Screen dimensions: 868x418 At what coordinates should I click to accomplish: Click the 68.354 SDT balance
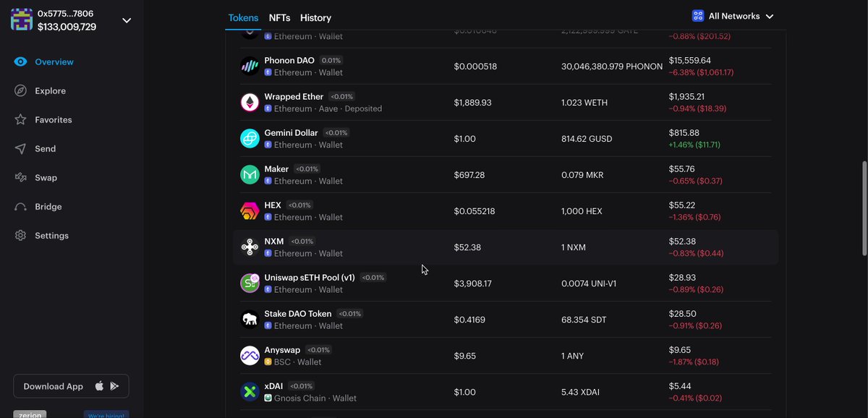[x=584, y=320]
